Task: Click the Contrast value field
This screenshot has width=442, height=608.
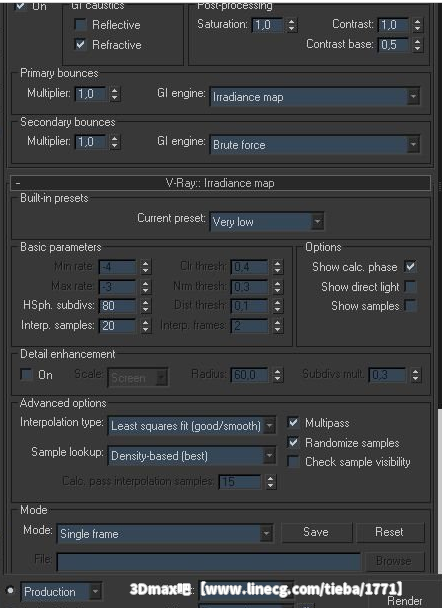Action: coord(394,25)
